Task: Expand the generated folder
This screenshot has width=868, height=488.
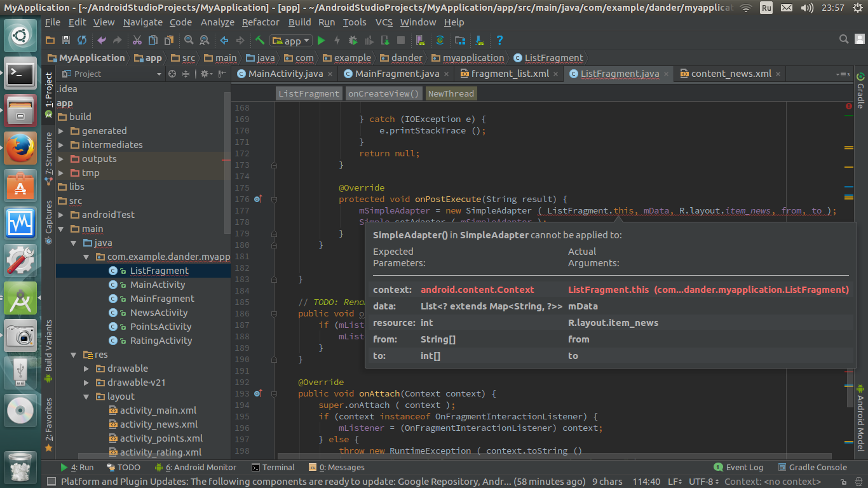Action: coord(61,131)
